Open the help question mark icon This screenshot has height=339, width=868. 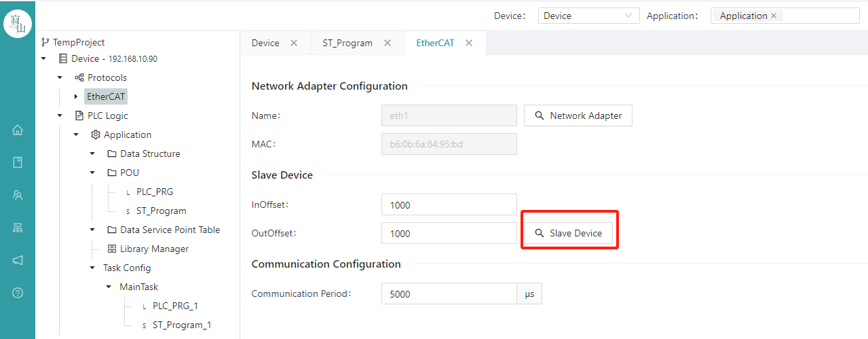point(18,293)
